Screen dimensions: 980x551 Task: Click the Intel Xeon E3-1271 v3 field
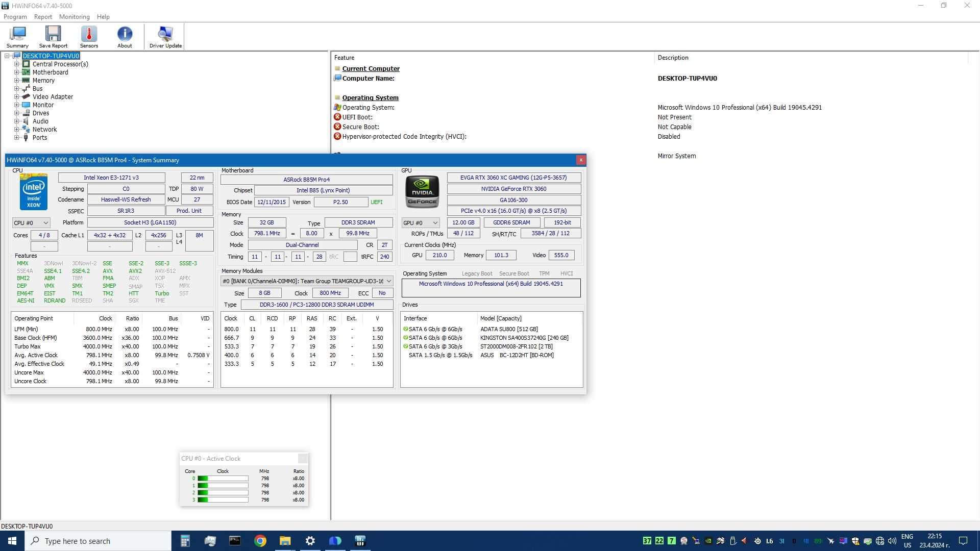pos(111,178)
